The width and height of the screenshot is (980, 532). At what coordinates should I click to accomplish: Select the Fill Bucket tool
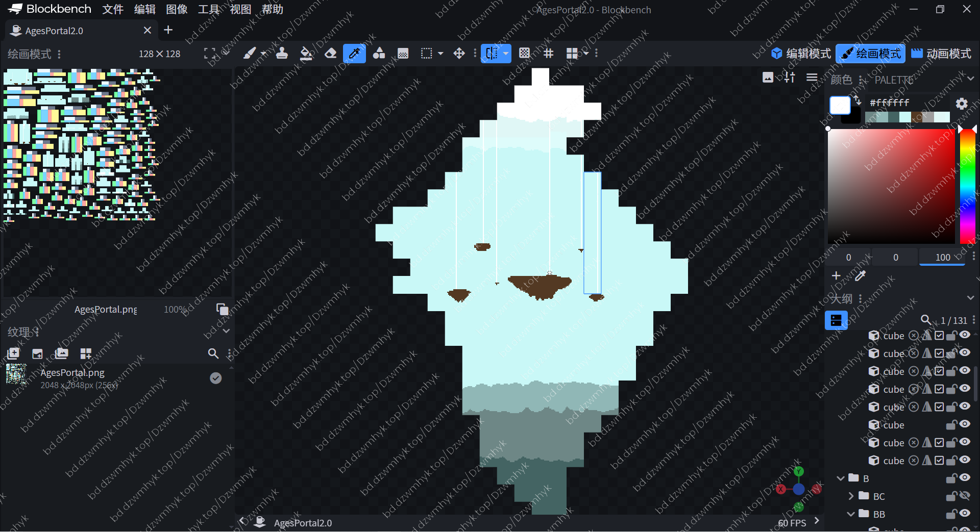click(306, 54)
